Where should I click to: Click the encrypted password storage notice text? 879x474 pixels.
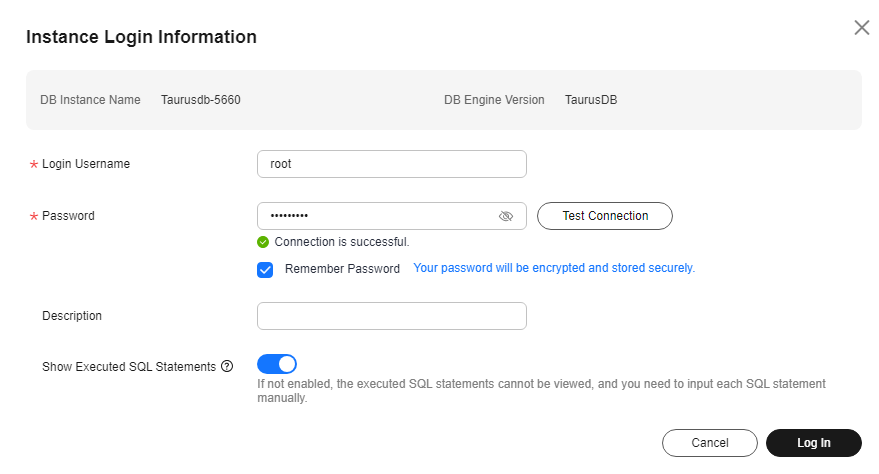[554, 268]
